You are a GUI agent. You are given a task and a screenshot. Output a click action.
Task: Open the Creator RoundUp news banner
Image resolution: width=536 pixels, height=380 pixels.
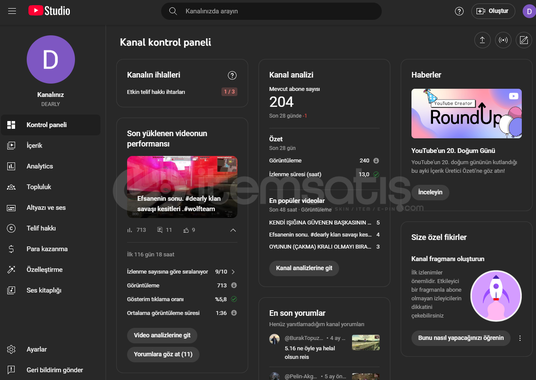(x=466, y=113)
